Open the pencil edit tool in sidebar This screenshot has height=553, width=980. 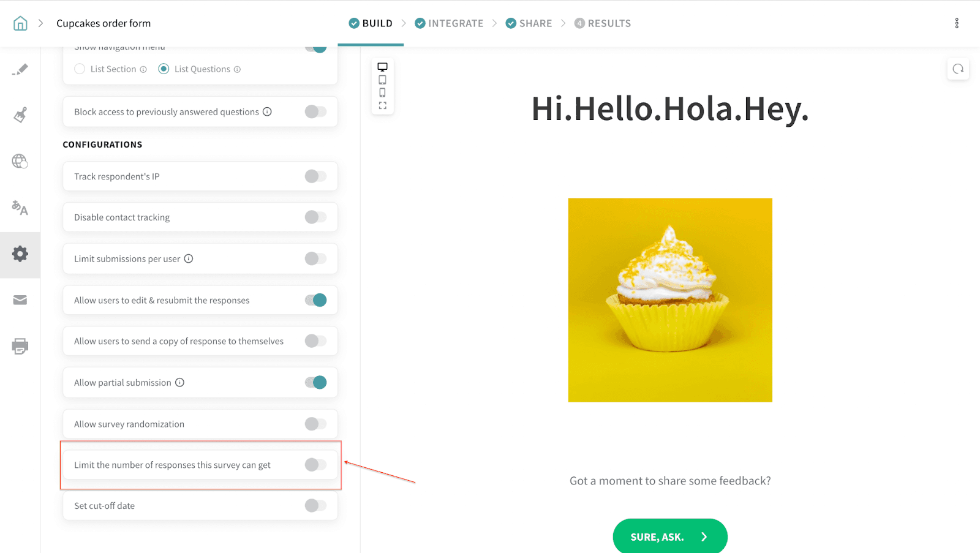pyautogui.click(x=20, y=69)
